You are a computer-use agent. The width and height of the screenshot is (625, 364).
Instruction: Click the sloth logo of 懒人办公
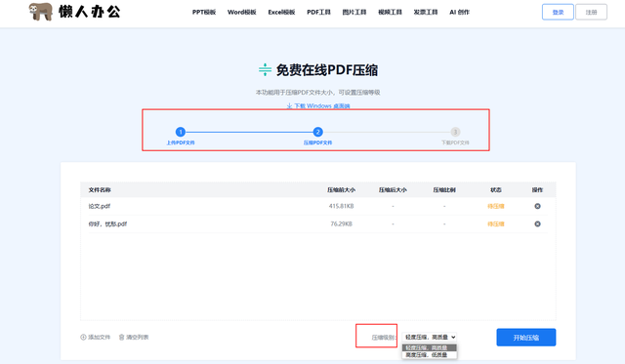[41, 12]
